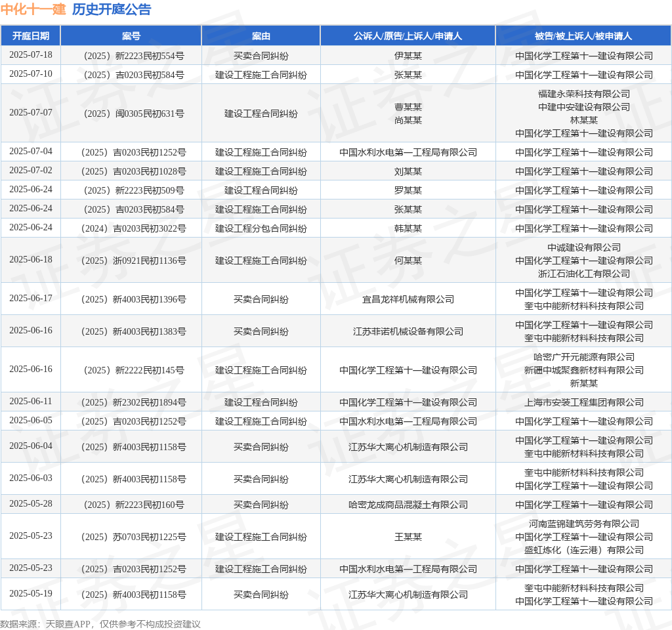
Task: Click plaintiff 尚某某
Action: [x=408, y=120]
